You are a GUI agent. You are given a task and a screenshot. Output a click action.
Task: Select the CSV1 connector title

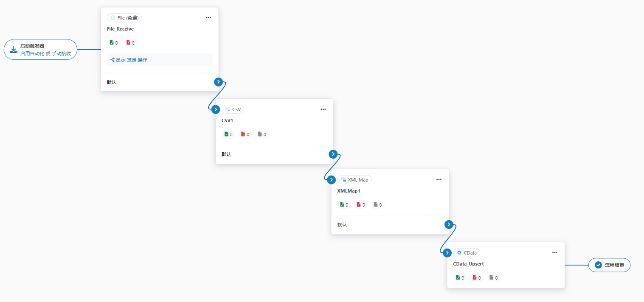click(227, 120)
